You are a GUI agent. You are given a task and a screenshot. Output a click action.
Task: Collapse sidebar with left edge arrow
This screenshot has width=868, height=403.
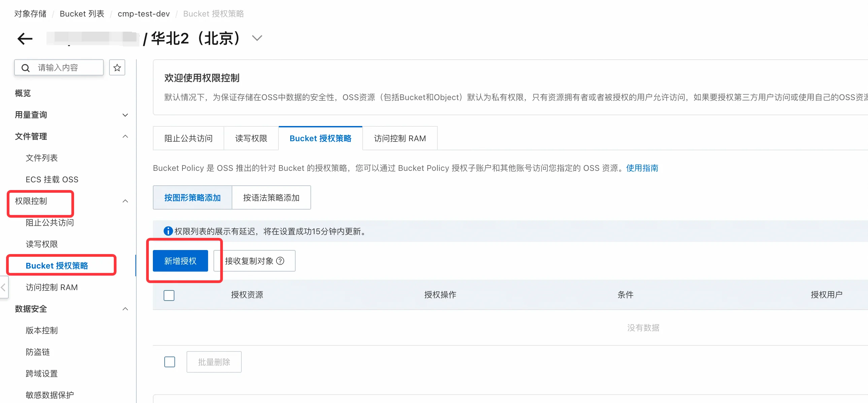3,287
